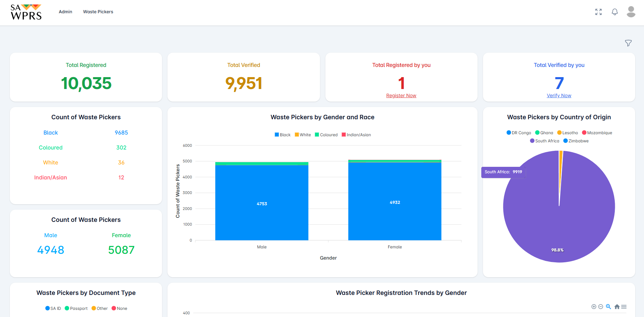The image size is (644, 317).
Task: Click the Total Registered value 10,035
Action: 86,83
